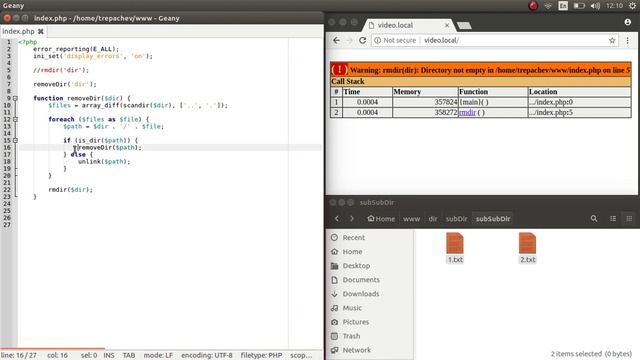Collapse the if block fold
Viewport: 640px width, 360px height.
(x=15, y=140)
